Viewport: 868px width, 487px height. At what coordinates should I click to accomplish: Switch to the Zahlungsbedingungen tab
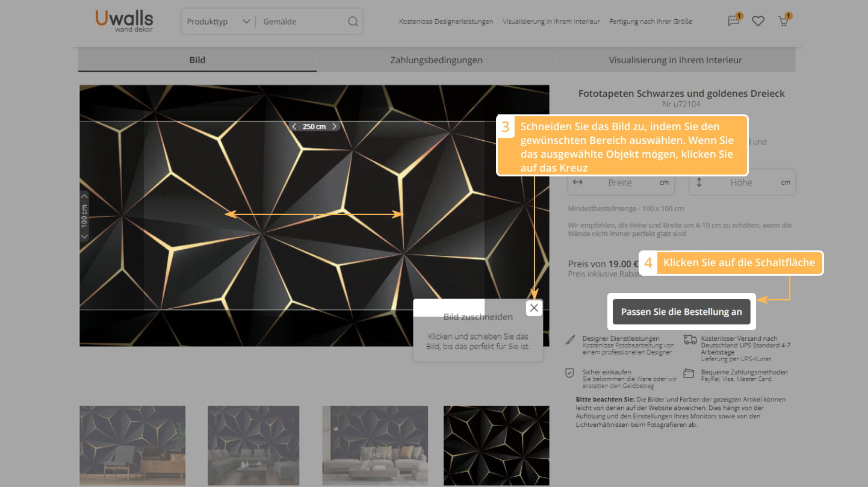tap(436, 60)
